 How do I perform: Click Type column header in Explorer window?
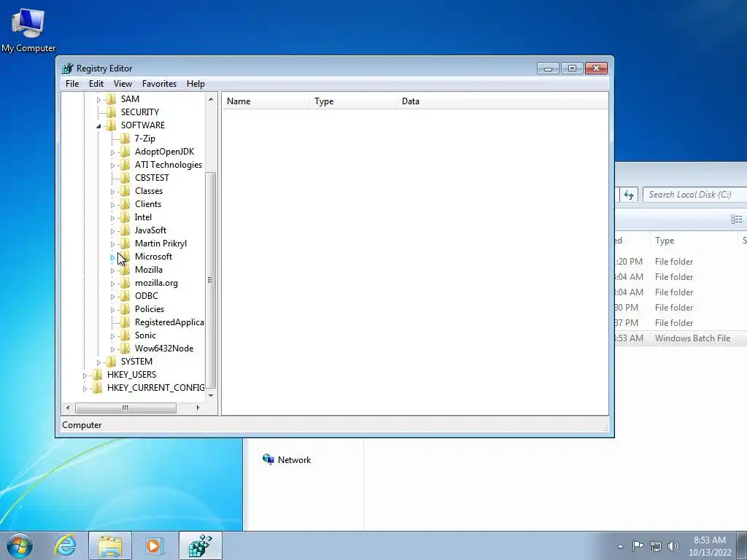[x=693, y=241]
